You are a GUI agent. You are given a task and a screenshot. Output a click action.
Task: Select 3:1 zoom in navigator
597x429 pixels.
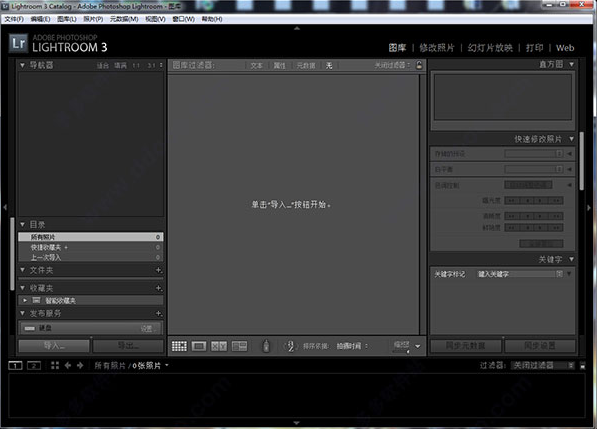click(x=151, y=65)
